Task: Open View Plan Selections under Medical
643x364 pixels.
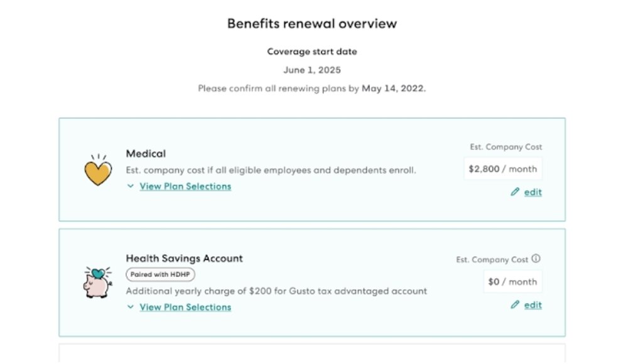Action: click(x=185, y=186)
